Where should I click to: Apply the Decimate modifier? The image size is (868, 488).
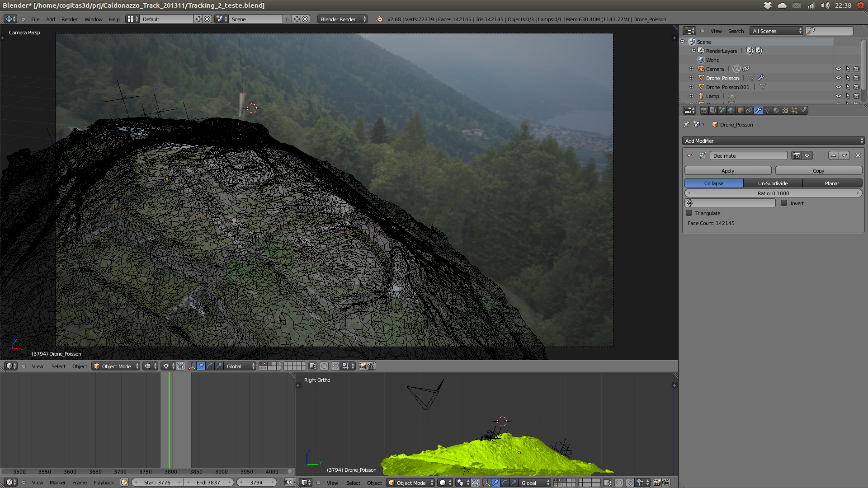tap(727, 171)
